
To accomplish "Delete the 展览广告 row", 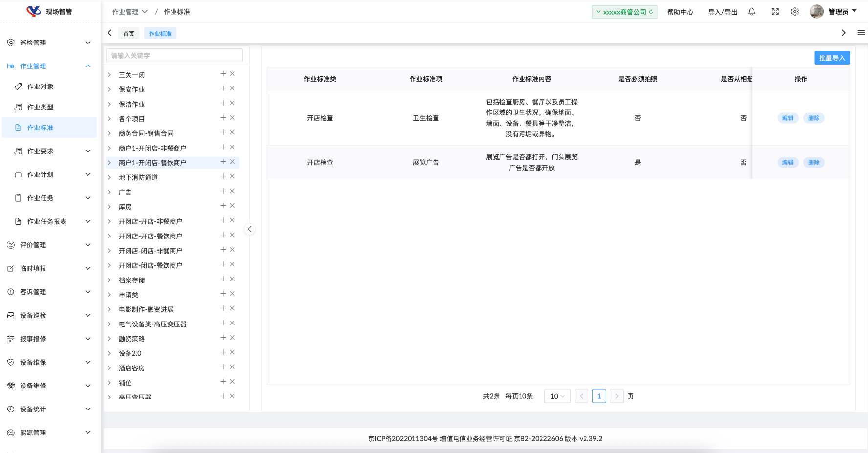I will pyautogui.click(x=813, y=162).
